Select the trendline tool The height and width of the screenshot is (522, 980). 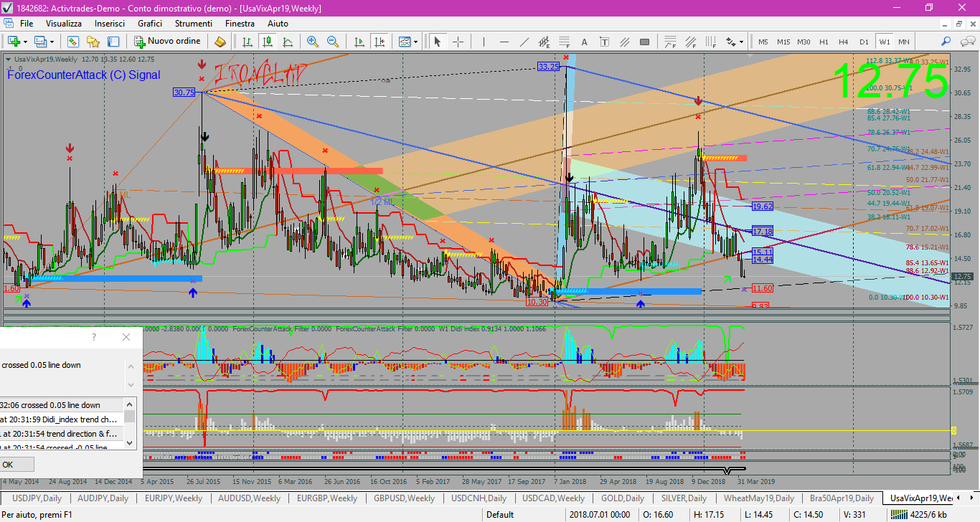(524, 42)
